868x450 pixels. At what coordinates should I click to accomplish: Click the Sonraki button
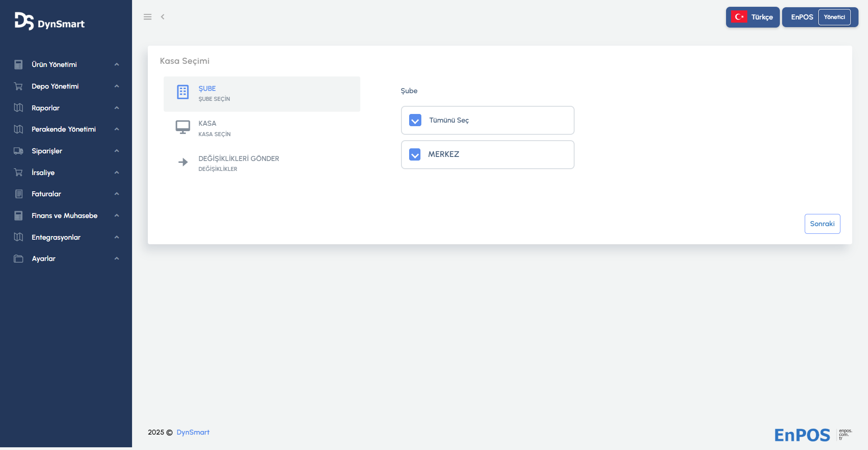822,224
